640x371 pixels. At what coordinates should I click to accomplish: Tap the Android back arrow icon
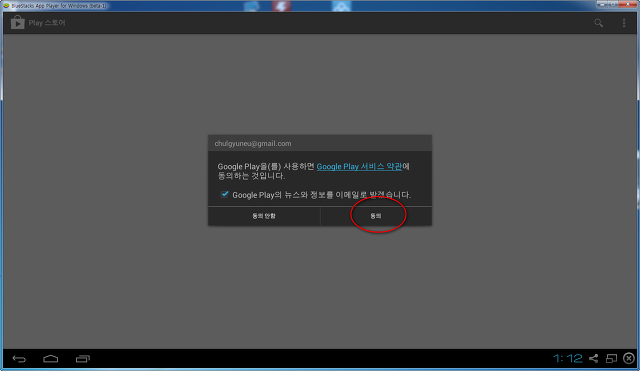pos(19,359)
